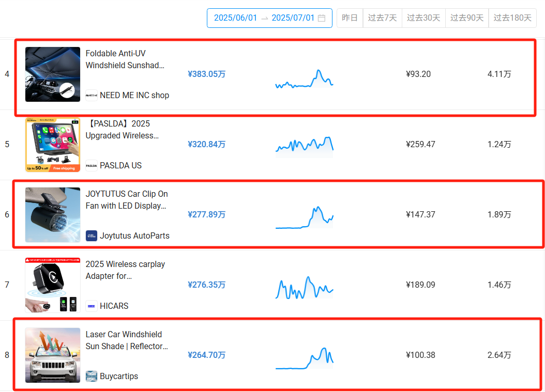Click the calendar icon in date range field
The width and height of the screenshot is (545, 392).
coord(322,18)
